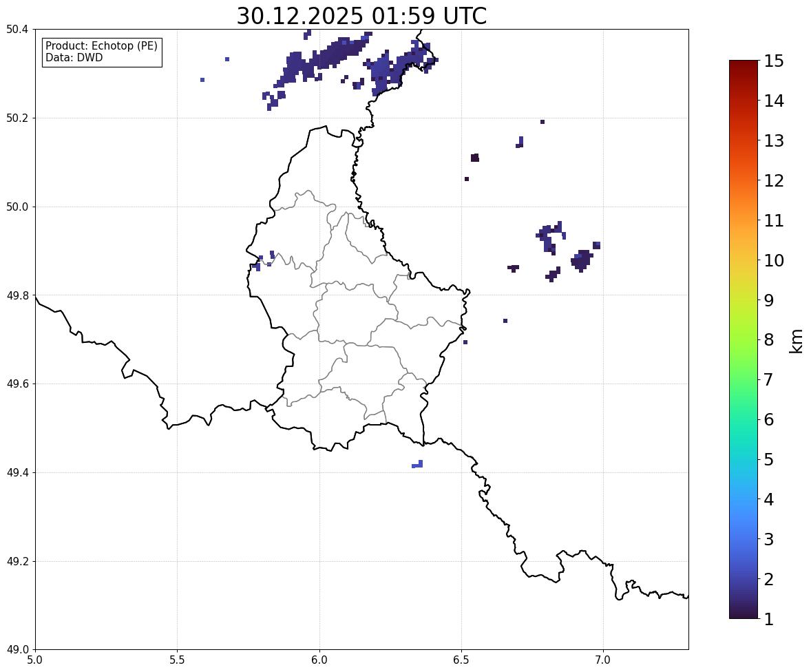Image resolution: width=811 pixels, height=672 pixels.
Task: Click the latitude axis label 49.6
Action: click(17, 384)
